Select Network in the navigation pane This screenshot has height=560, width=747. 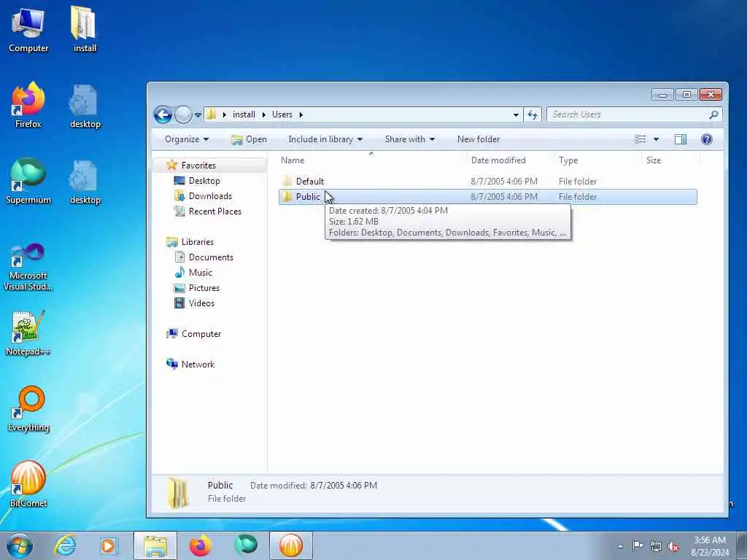pos(198,365)
